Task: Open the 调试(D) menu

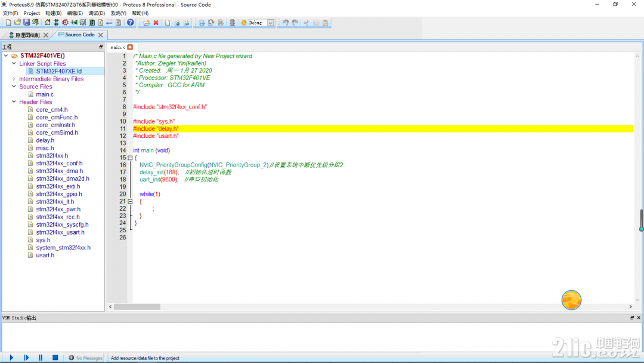Action: [x=97, y=13]
